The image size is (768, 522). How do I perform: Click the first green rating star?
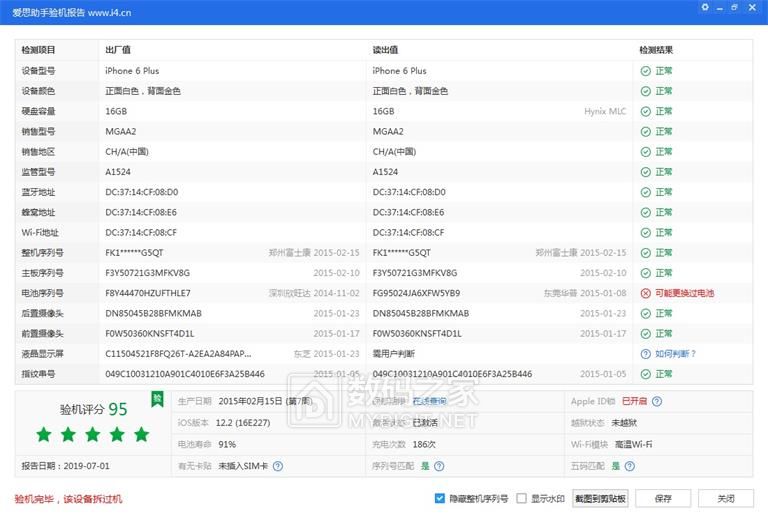44,434
